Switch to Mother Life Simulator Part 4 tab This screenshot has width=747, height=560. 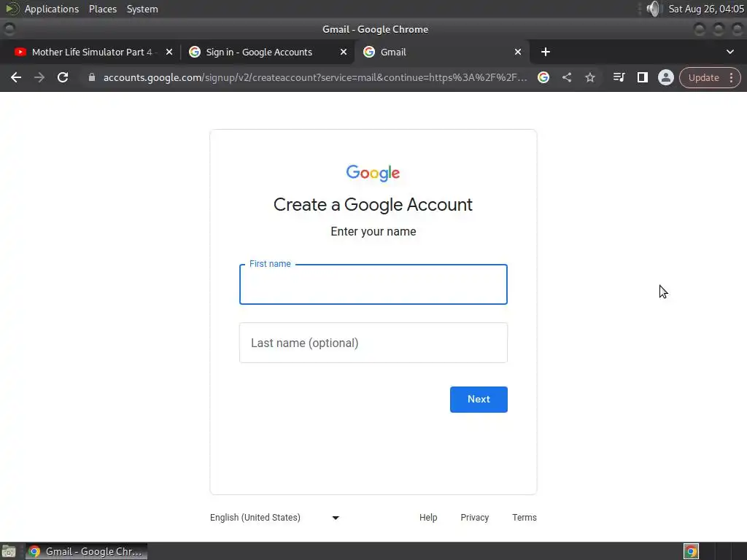tap(91, 52)
